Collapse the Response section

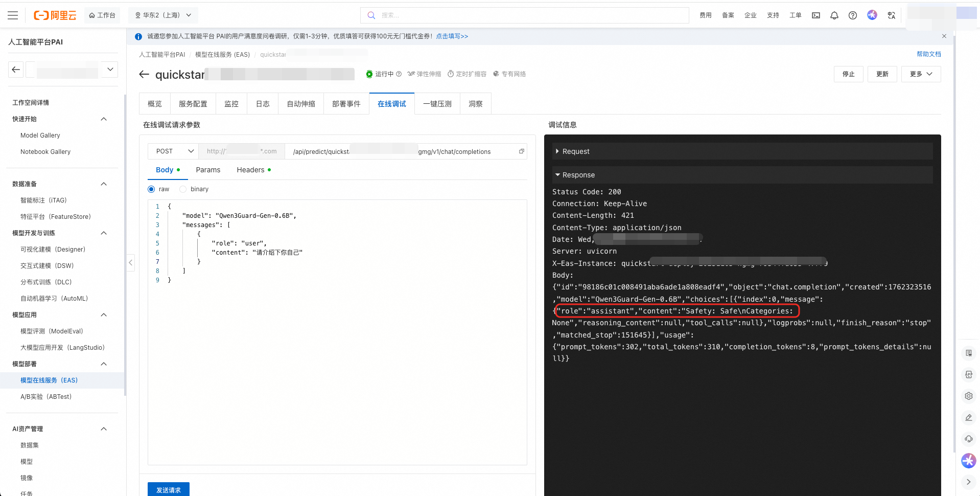(742, 175)
